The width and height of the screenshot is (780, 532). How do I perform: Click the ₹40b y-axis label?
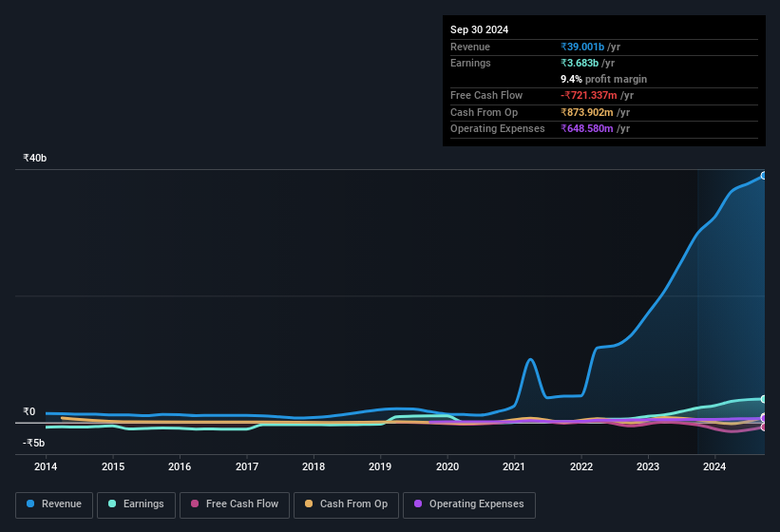point(35,158)
